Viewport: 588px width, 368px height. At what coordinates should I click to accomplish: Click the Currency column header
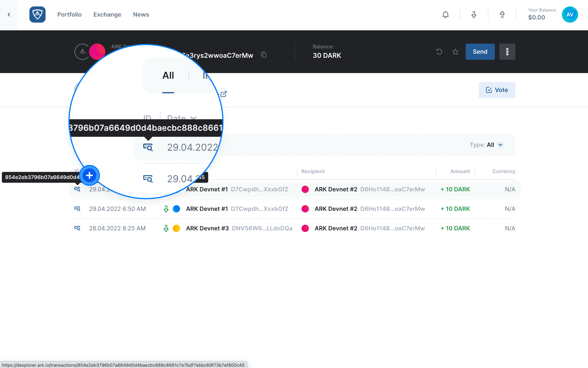coord(504,171)
